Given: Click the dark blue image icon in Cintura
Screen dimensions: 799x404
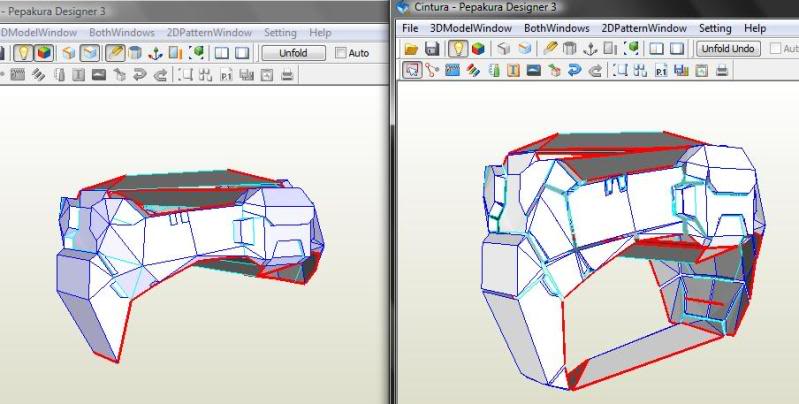Looking at the screenshot, I should pos(534,70).
